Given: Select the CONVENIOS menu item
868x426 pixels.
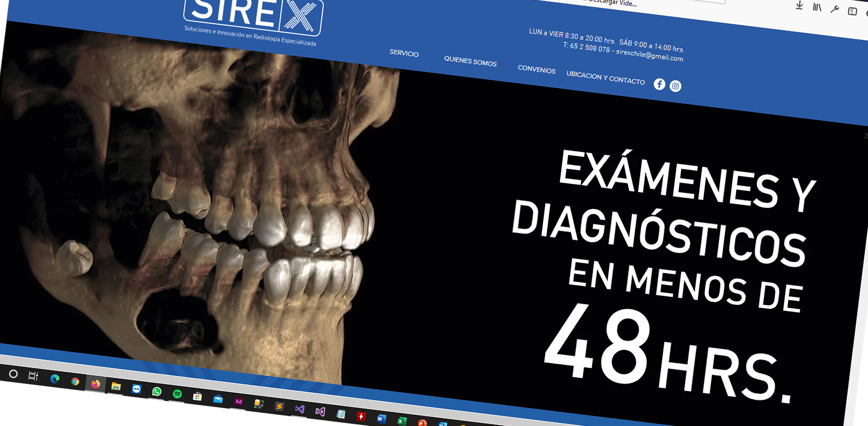Looking at the screenshot, I should click(x=536, y=70).
